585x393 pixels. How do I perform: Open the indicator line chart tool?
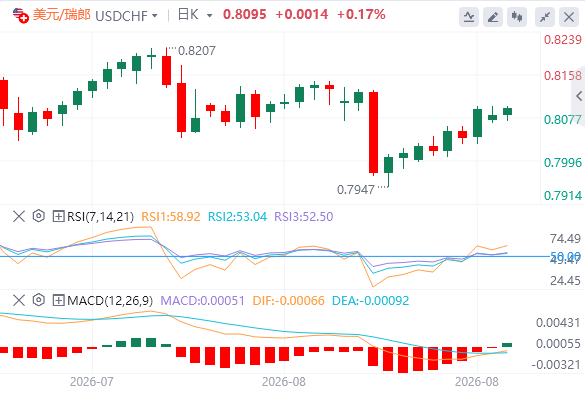tap(469, 17)
